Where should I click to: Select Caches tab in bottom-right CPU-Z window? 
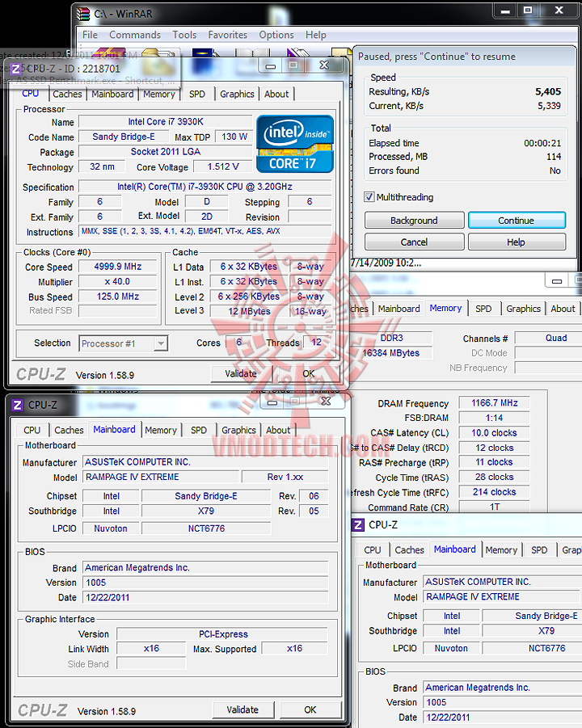409,550
